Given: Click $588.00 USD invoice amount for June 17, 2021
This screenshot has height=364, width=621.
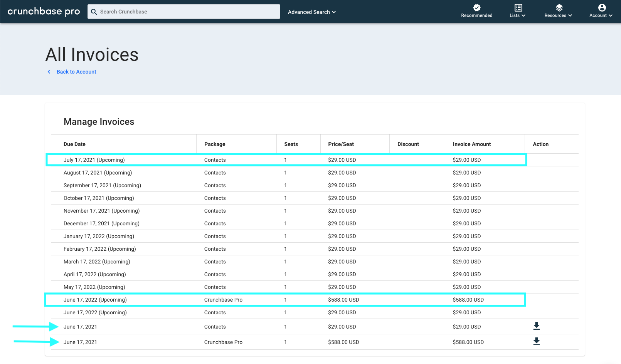Looking at the screenshot, I should click(468, 342).
